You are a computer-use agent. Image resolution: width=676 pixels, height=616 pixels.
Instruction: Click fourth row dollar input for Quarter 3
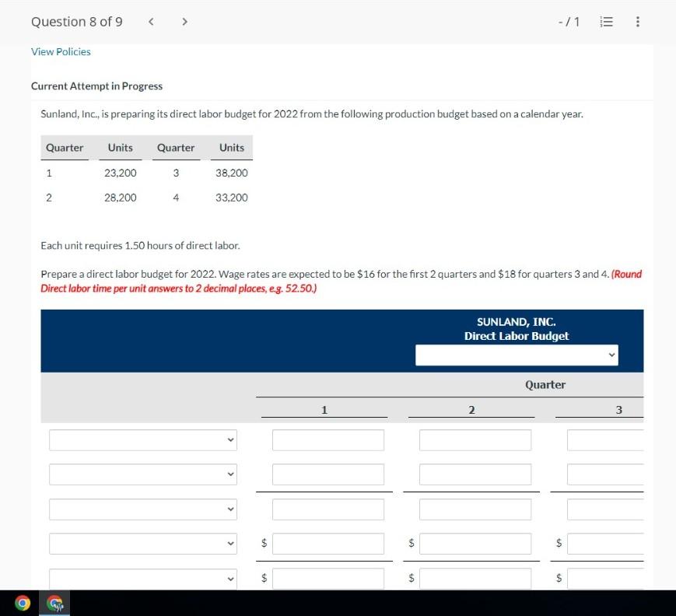tap(605, 544)
